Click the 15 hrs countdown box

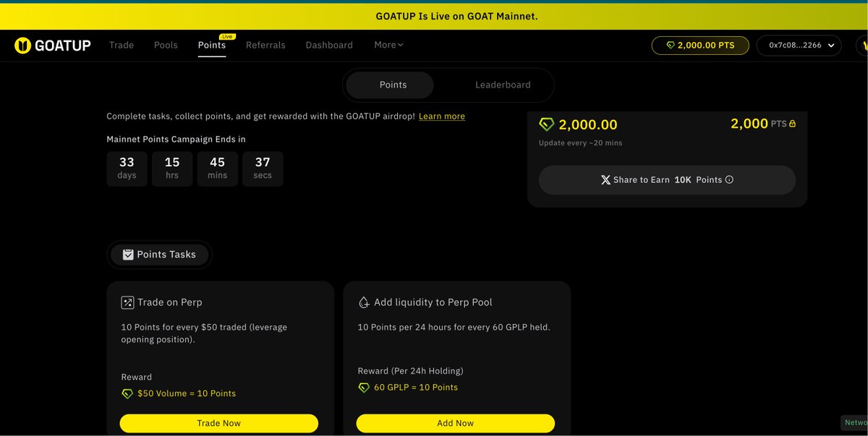(x=172, y=168)
